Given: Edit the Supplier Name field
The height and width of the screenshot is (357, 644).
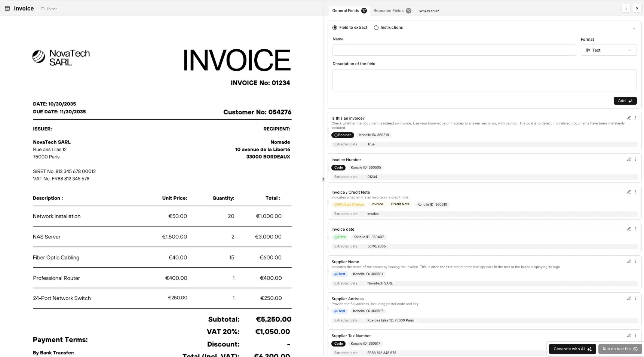Looking at the screenshot, I should (x=629, y=261).
